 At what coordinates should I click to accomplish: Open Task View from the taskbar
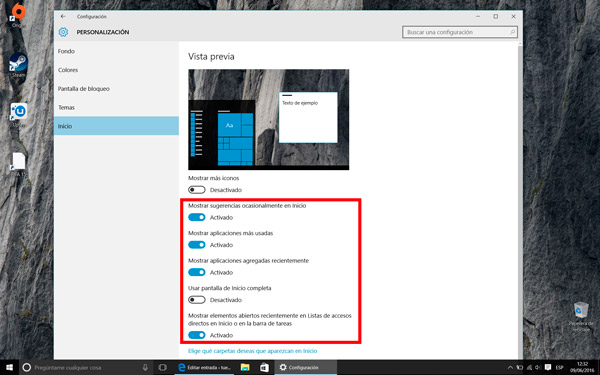click(x=162, y=367)
